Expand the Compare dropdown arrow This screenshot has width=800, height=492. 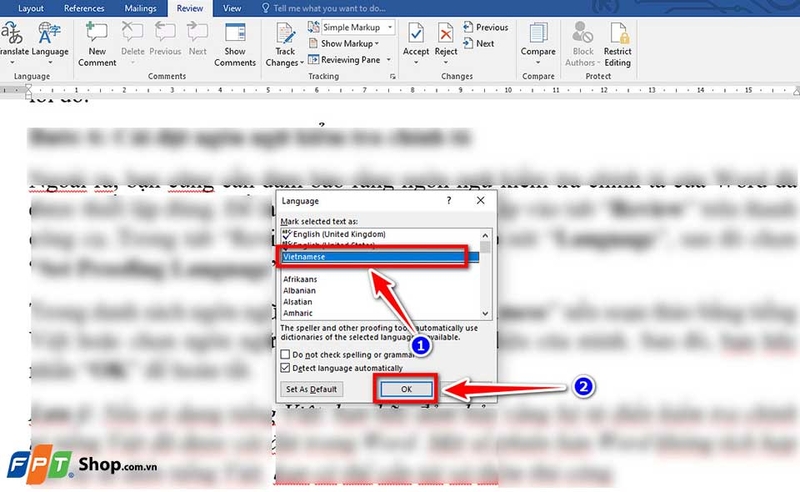coord(538,62)
